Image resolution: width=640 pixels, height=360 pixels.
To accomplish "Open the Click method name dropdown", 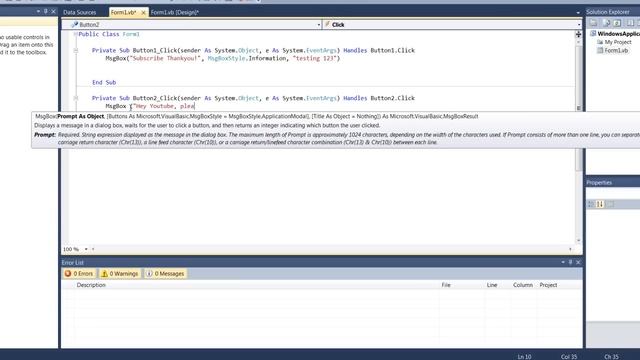I will click(579, 25).
